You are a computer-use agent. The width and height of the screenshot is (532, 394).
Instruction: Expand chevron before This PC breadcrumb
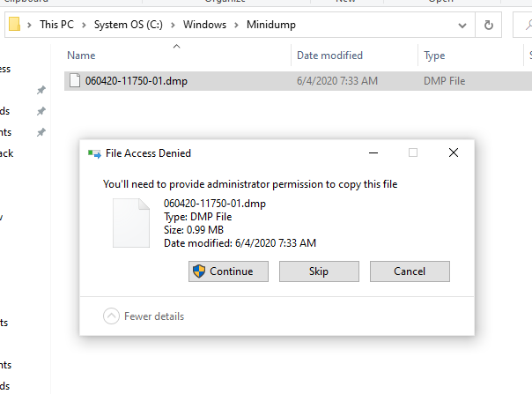[x=30, y=25]
